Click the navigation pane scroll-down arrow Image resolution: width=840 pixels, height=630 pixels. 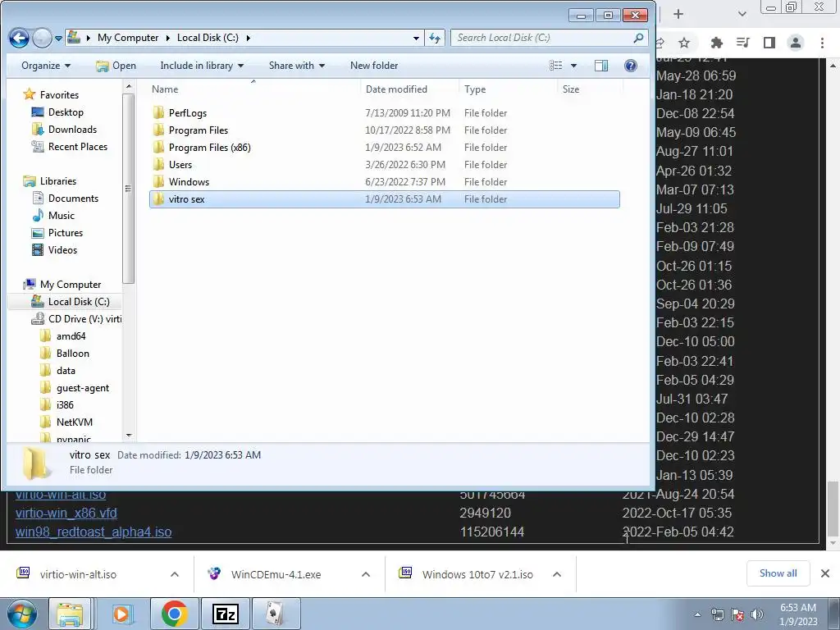coord(129,436)
